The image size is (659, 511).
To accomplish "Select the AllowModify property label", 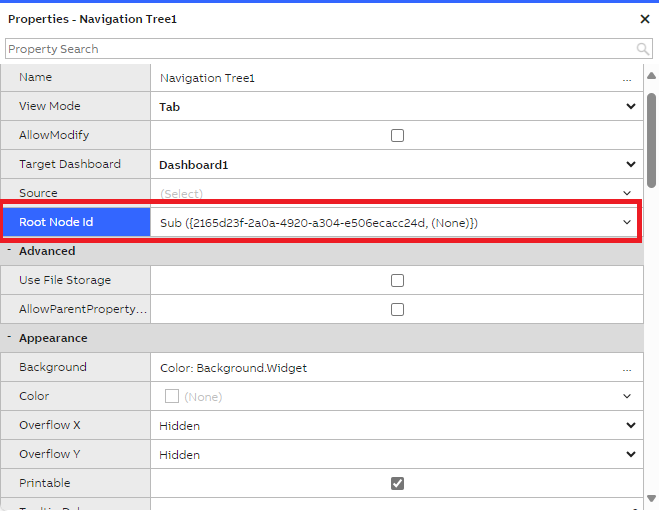I will coord(54,135).
